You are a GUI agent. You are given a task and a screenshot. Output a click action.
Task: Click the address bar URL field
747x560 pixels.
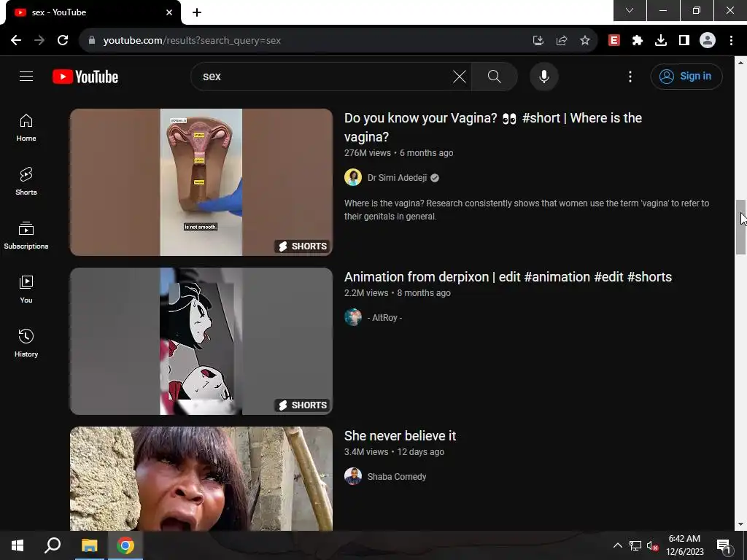coord(305,41)
